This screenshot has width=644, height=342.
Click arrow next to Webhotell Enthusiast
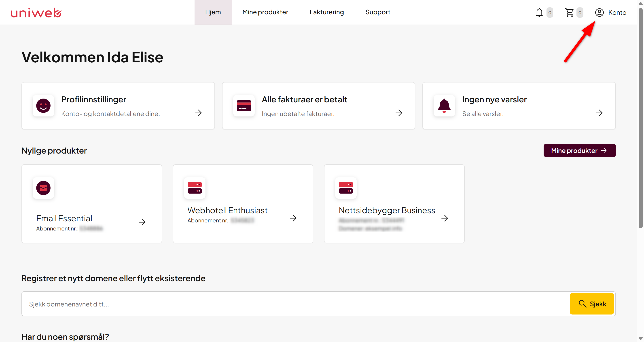point(293,218)
